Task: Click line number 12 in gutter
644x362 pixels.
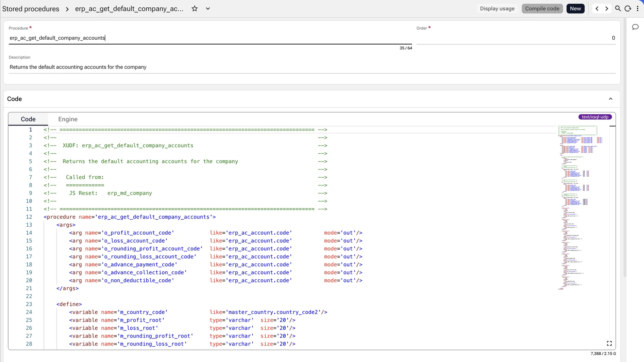Action: coord(29,217)
